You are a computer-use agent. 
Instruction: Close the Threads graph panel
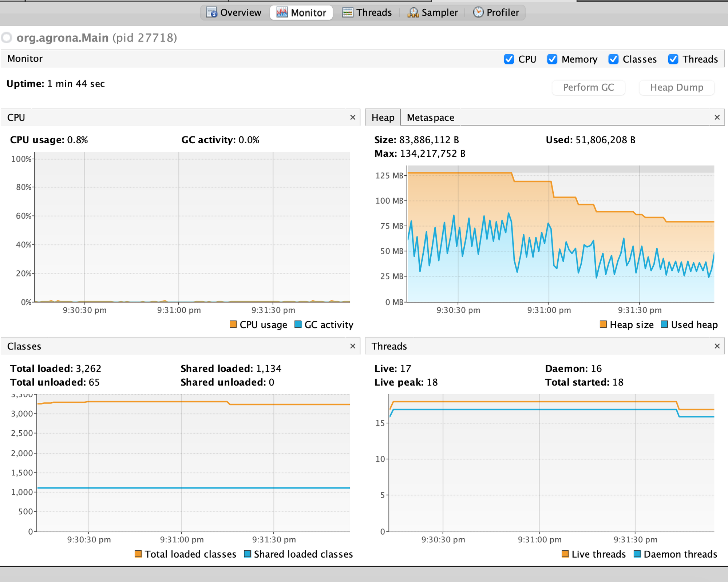pyautogui.click(x=717, y=346)
